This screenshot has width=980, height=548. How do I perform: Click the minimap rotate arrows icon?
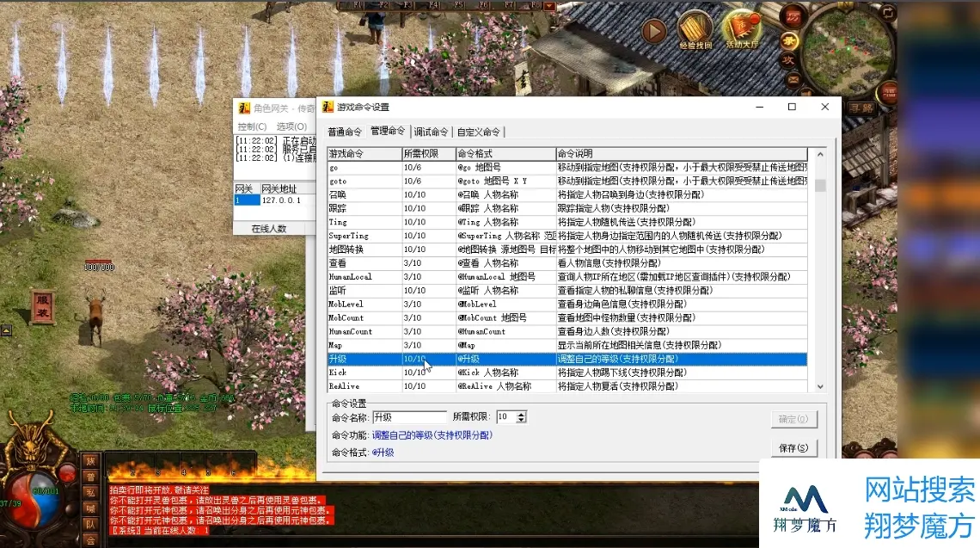888,12
